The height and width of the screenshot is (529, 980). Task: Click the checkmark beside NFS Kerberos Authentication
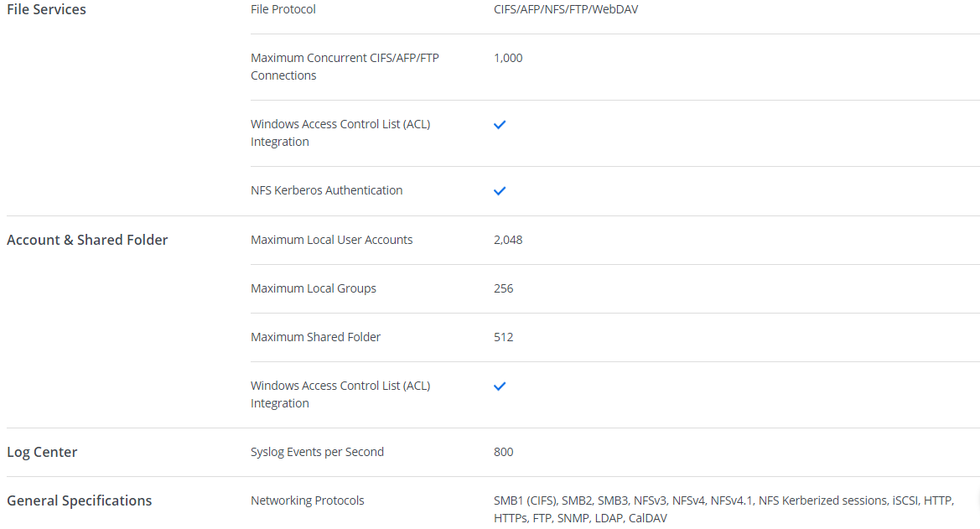point(500,191)
